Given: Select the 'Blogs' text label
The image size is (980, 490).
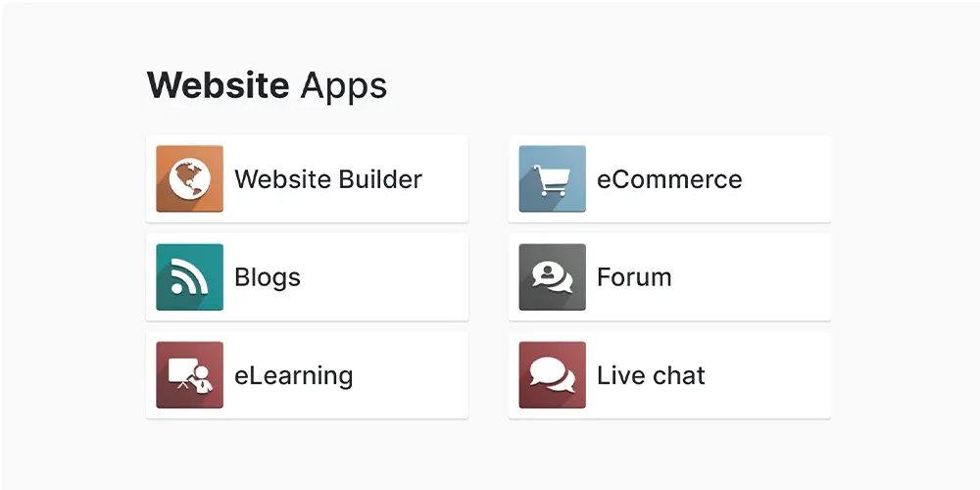Looking at the screenshot, I should [x=268, y=278].
